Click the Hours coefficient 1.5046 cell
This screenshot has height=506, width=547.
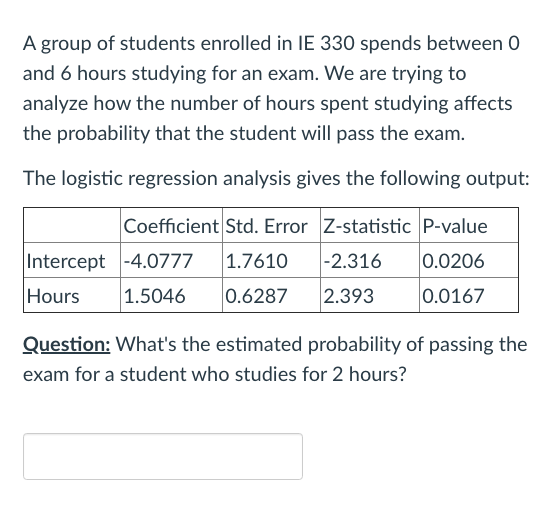pos(171,295)
